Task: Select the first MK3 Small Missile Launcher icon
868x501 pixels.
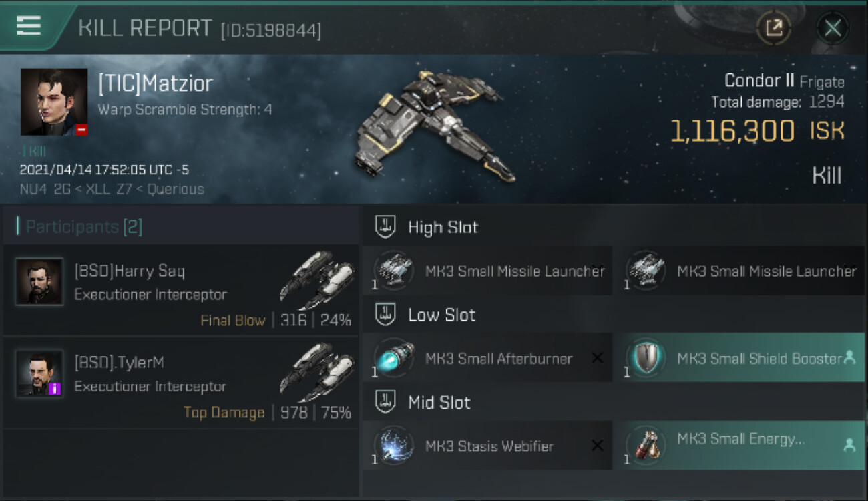Action: (x=393, y=271)
